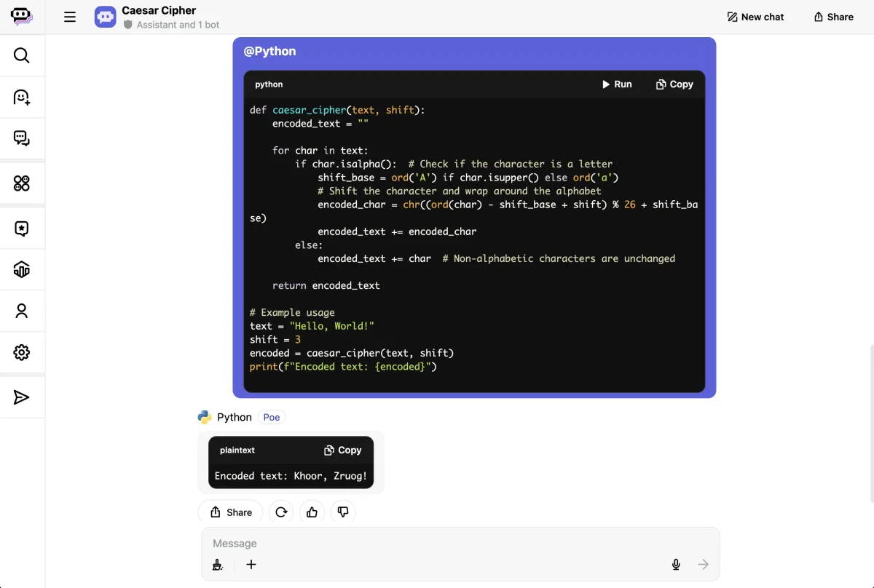Open the creators cube sidebar icon

(22, 270)
